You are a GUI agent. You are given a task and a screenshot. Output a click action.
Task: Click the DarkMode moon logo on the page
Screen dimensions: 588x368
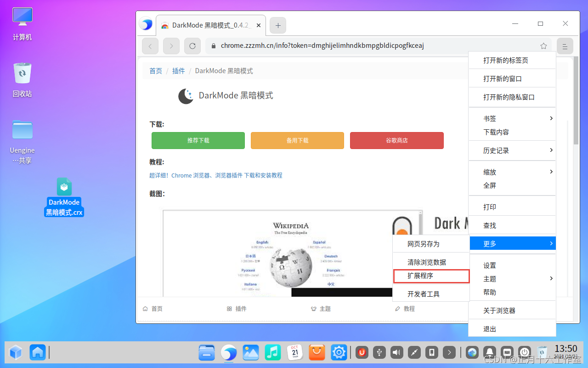(186, 96)
